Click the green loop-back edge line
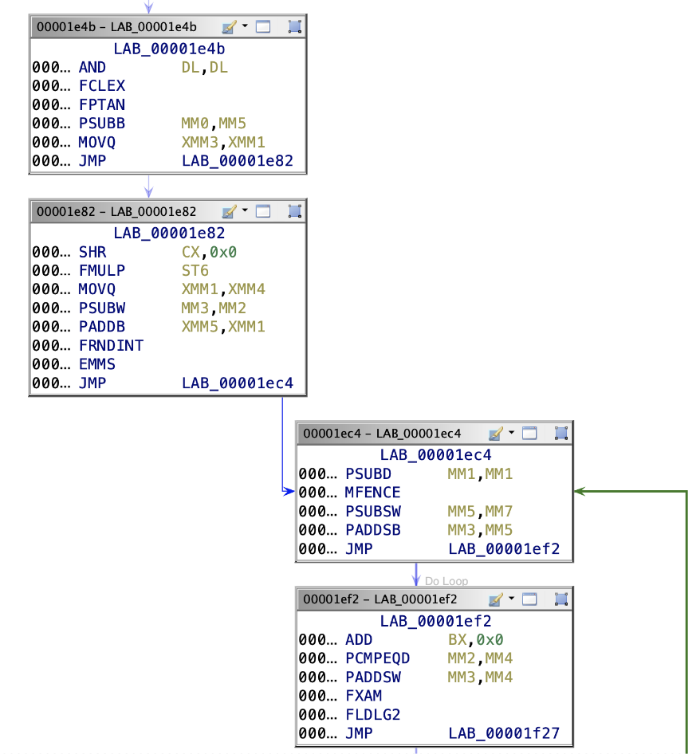700x754 pixels. click(x=686, y=622)
